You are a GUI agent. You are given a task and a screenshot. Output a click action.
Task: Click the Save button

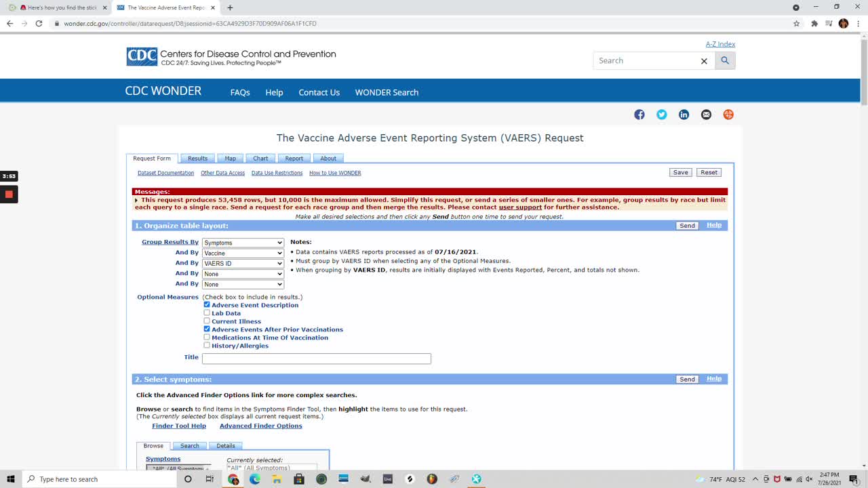click(681, 173)
